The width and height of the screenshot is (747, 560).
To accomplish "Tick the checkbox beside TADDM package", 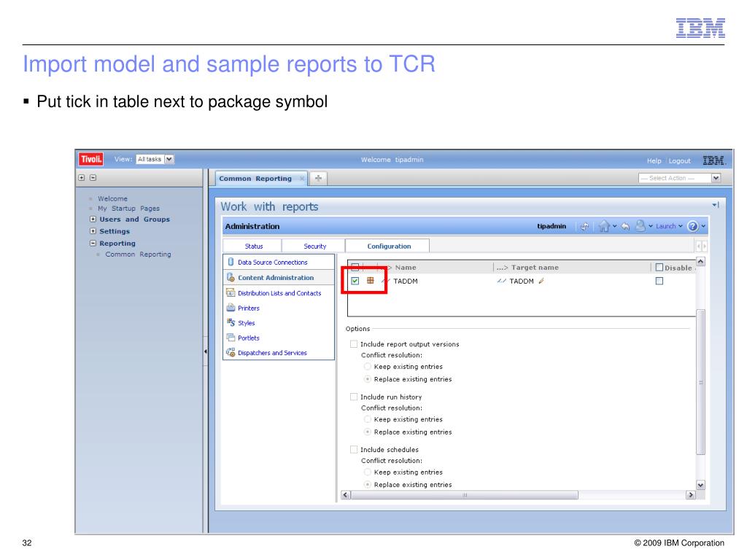I will pyautogui.click(x=355, y=281).
